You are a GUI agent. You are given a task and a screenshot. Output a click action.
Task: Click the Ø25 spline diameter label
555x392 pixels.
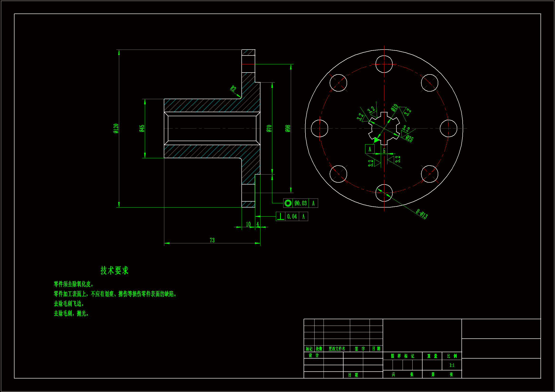[x=409, y=138]
